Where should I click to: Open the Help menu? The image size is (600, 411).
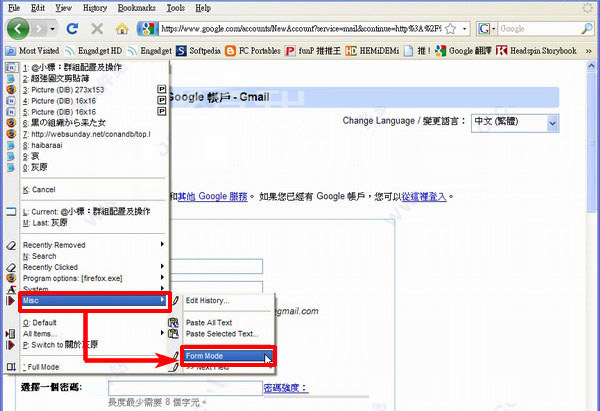pos(203,8)
